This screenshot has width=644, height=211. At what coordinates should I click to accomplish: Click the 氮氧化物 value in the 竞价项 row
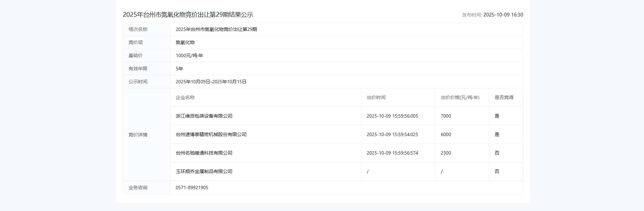tap(185, 42)
